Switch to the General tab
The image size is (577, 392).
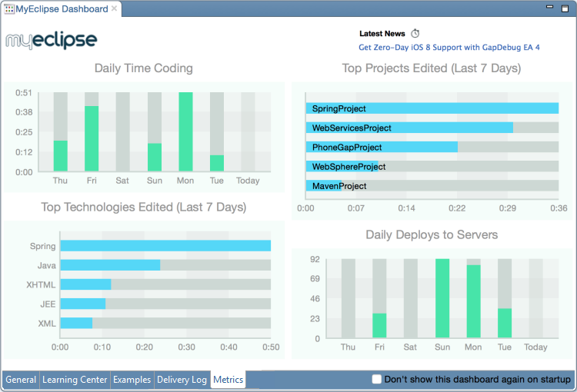21,380
